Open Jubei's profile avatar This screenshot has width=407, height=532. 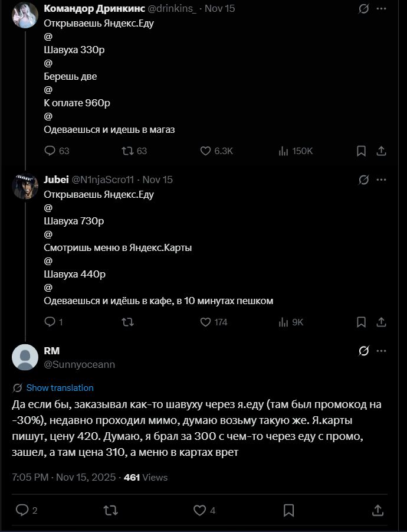25,186
